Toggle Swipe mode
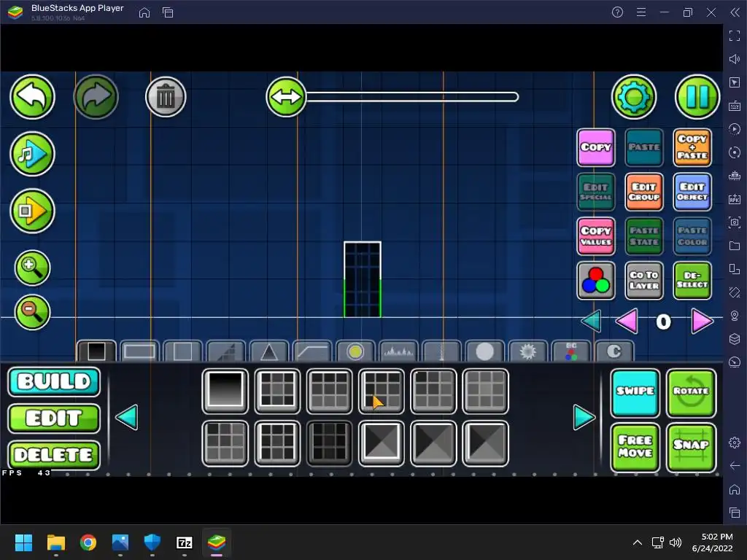Viewport: 747px width, 560px height. coord(635,392)
